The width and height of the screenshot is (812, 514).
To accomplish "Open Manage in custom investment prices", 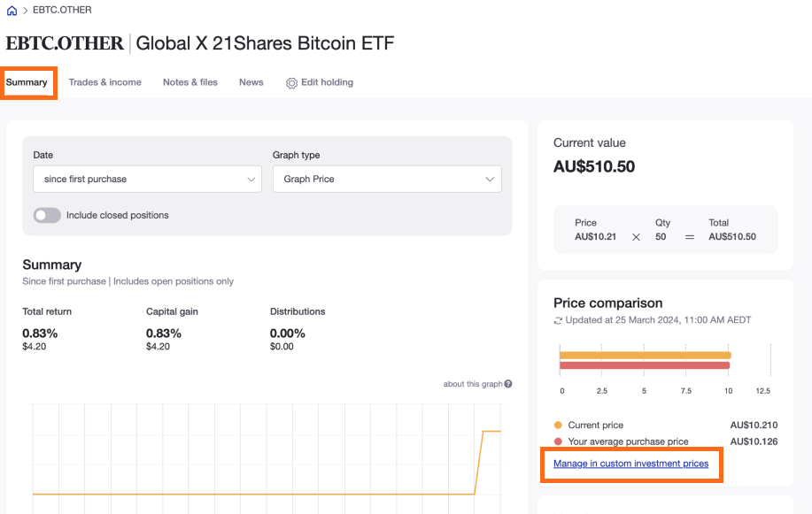I will point(630,464).
